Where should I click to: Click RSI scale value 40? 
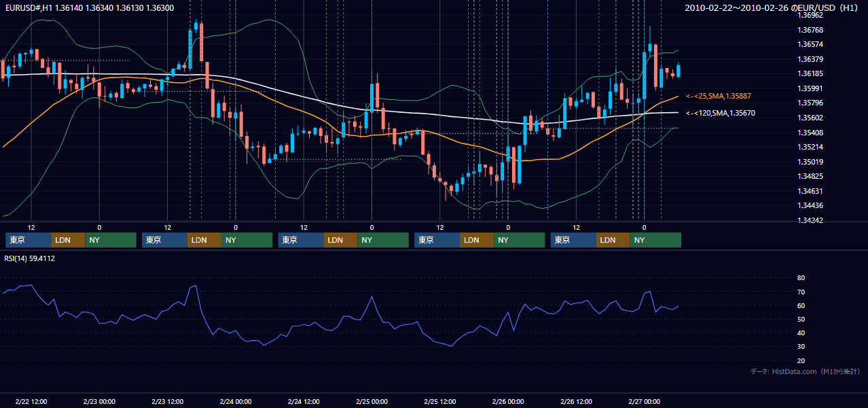click(x=801, y=333)
